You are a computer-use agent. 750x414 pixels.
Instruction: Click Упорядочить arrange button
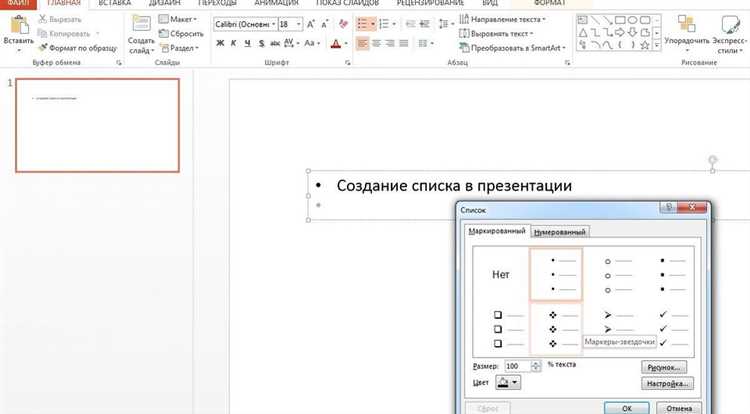pyautogui.click(x=687, y=33)
